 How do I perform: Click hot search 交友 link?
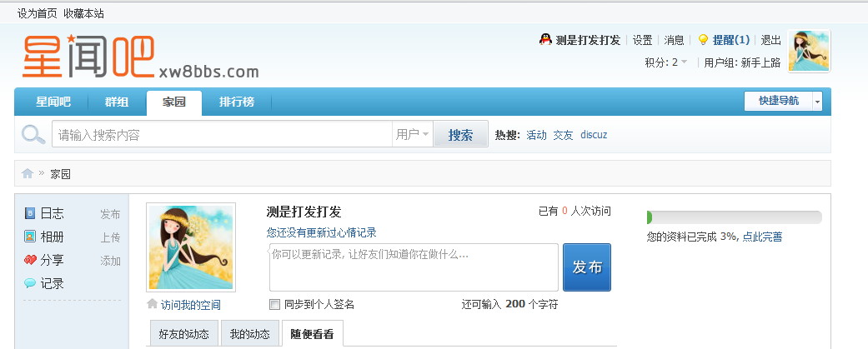(x=563, y=135)
